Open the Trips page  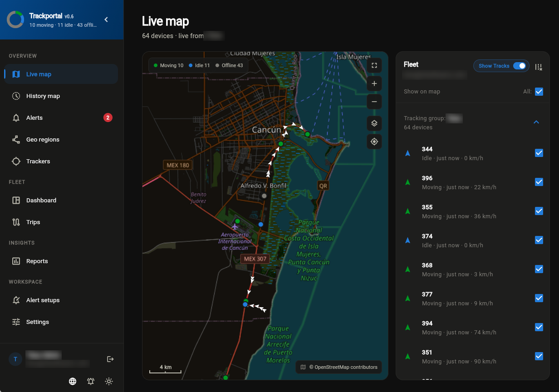coord(61,222)
